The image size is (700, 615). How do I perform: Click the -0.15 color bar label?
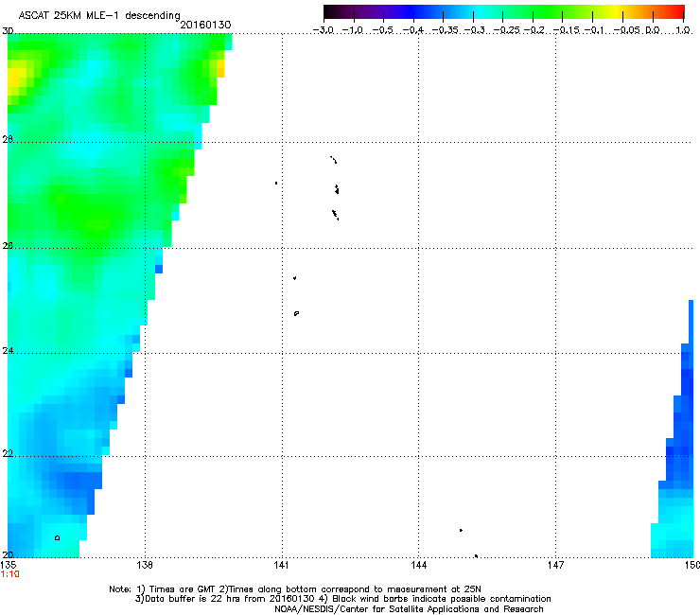tap(566, 30)
